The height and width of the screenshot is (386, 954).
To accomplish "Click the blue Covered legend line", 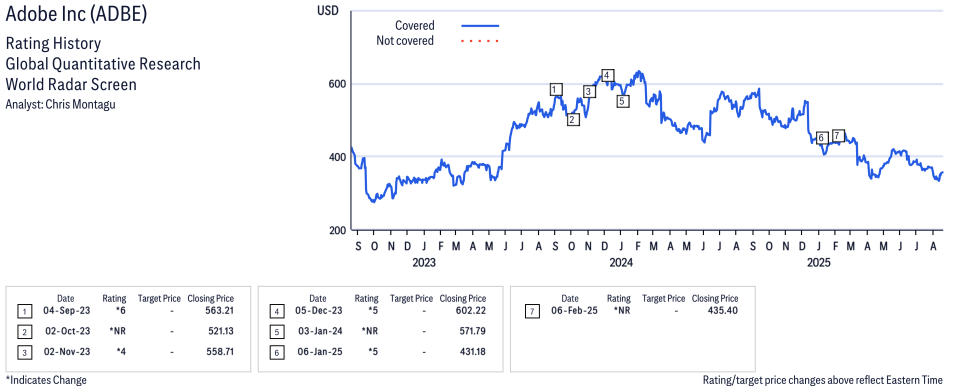I will [x=480, y=26].
